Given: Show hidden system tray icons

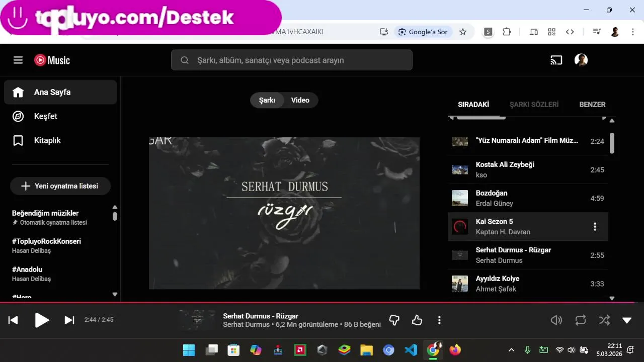Looking at the screenshot, I should pos(512,350).
